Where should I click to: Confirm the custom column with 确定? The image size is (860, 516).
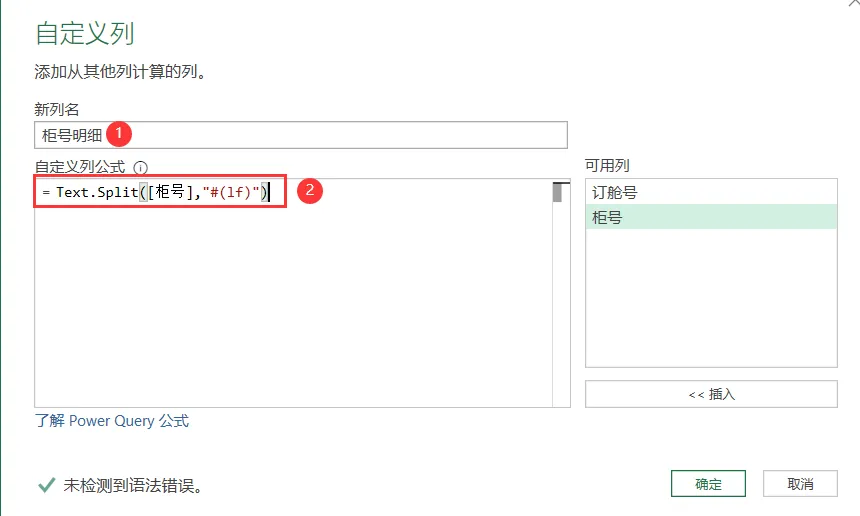[x=708, y=484]
